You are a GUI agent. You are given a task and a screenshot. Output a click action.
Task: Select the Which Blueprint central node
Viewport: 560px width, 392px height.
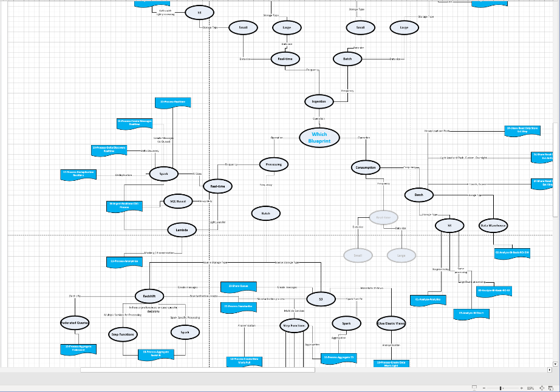pyautogui.click(x=319, y=137)
